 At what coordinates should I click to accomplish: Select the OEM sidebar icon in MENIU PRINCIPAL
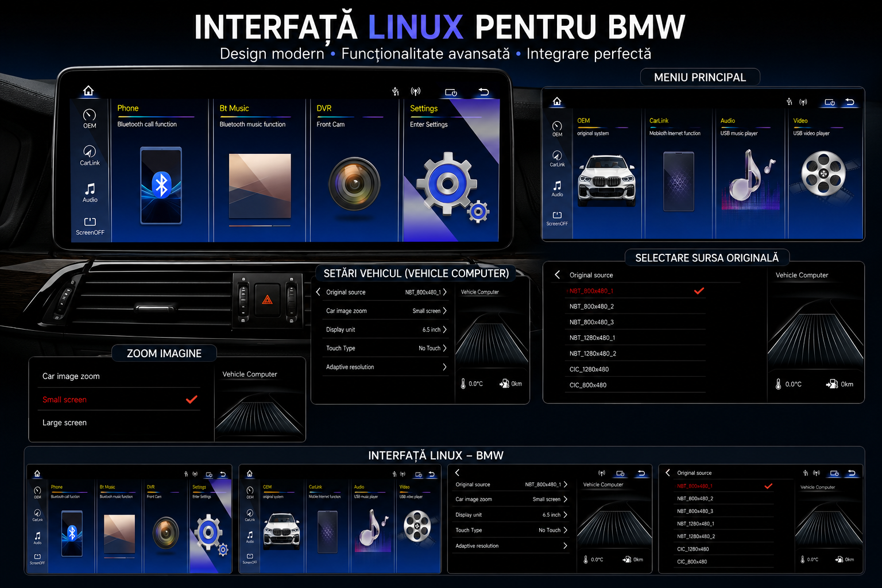pyautogui.click(x=557, y=129)
